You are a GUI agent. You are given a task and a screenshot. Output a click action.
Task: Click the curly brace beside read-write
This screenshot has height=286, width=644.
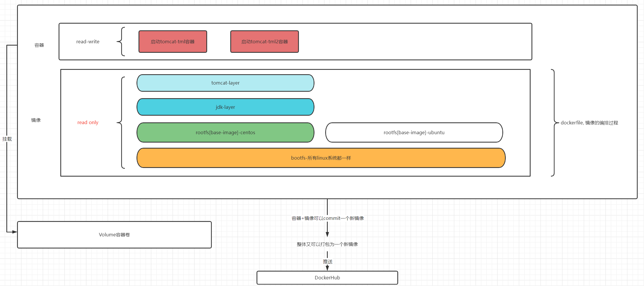tap(121, 42)
